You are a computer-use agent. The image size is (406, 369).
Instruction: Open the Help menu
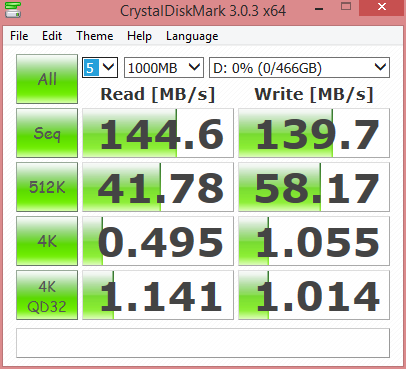tap(139, 36)
